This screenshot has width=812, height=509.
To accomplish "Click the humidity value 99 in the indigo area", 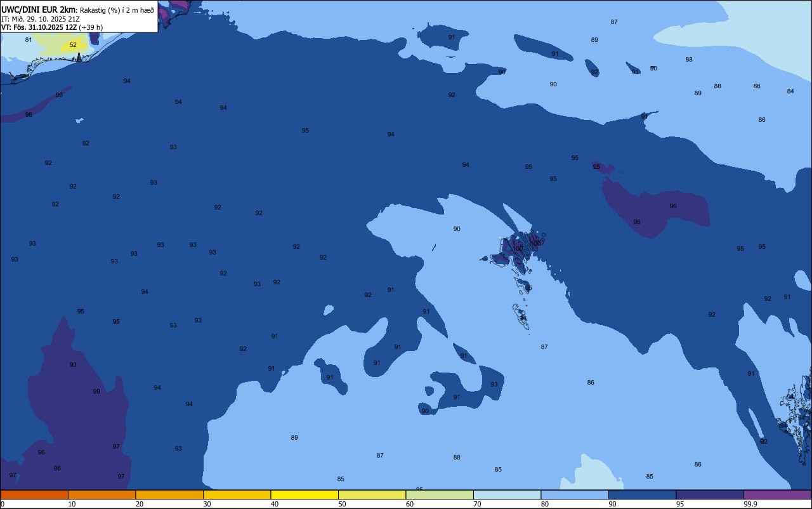I will click(x=96, y=392).
